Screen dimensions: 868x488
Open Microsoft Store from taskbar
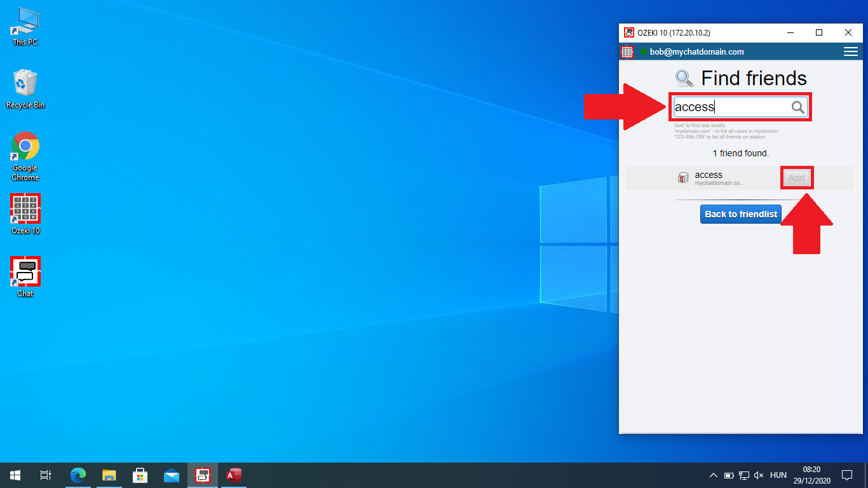(140, 475)
